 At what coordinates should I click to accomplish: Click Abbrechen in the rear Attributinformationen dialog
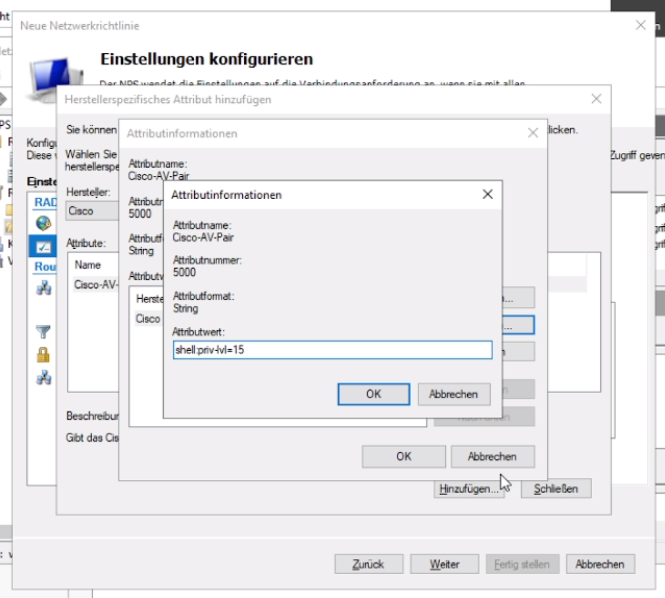492,456
